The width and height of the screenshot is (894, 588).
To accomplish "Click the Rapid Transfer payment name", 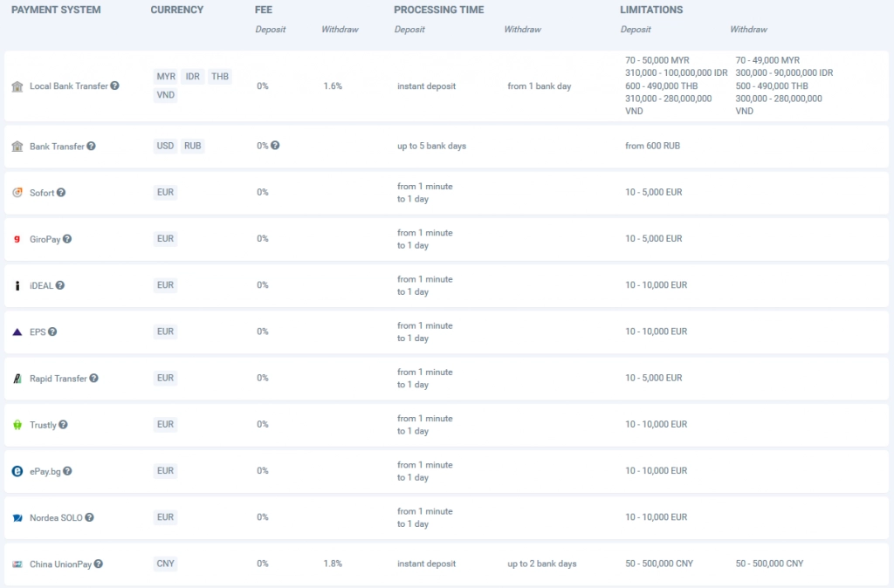I will click(58, 379).
